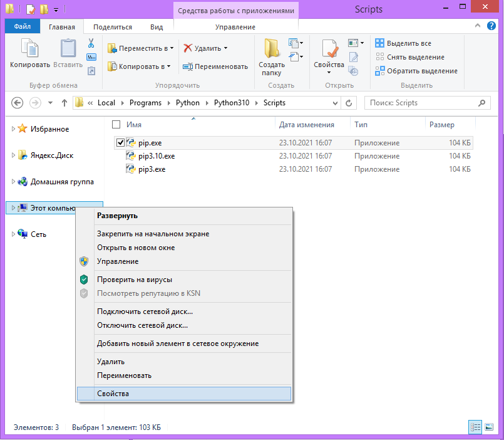This screenshot has width=504, height=440.
Task: Uncheck the pip.exe checkbox
Action: [x=120, y=142]
